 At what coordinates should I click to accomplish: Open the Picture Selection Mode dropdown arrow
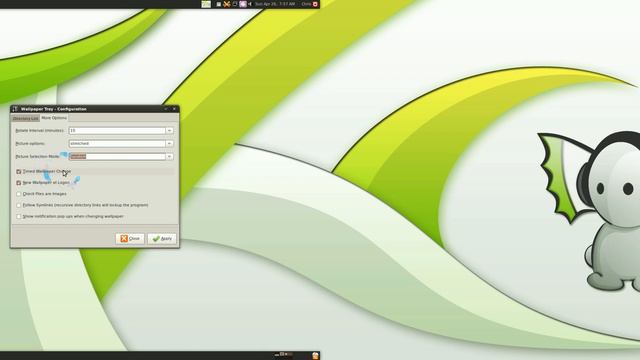pyautogui.click(x=169, y=157)
